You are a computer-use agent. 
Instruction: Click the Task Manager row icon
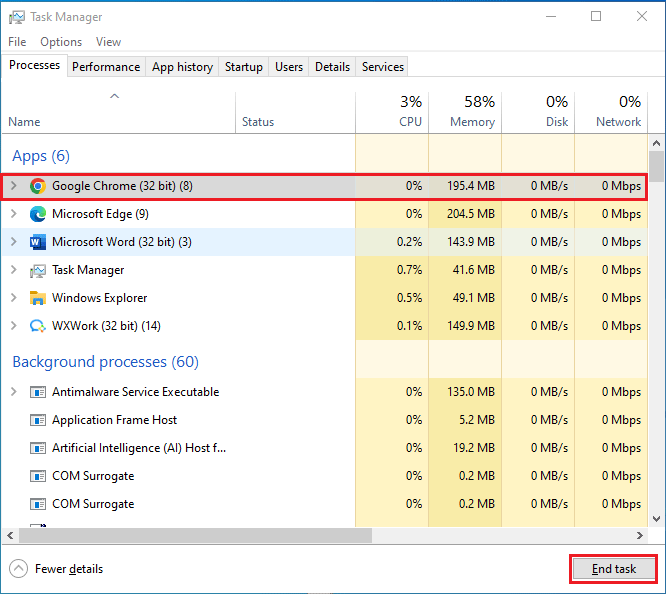(x=38, y=270)
